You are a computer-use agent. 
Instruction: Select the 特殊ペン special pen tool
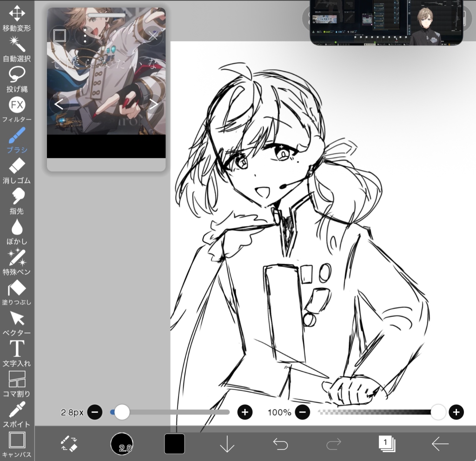pyautogui.click(x=17, y=262)
